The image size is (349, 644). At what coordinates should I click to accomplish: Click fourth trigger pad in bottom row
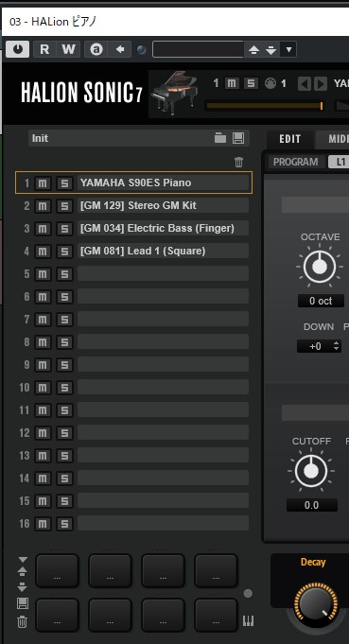216,616
